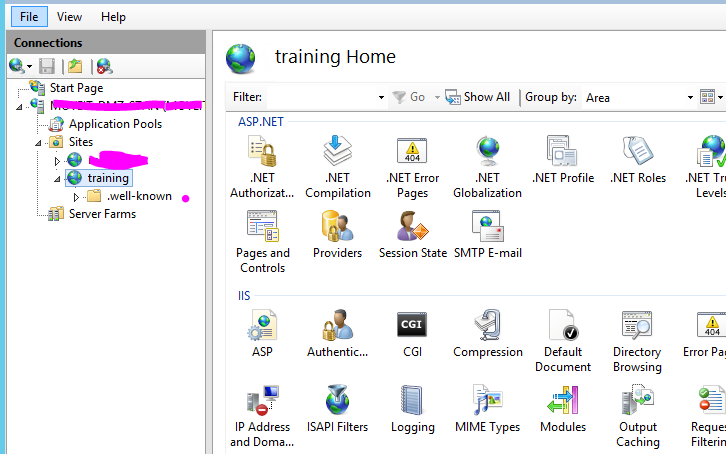
Task: Open the CGI feature
Action: [412, 333]
